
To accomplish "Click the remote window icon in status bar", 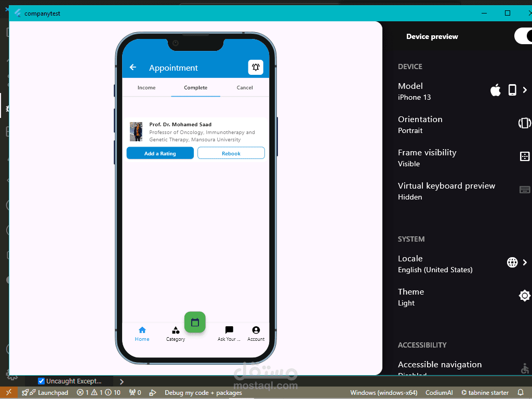I will click(9, 393).
